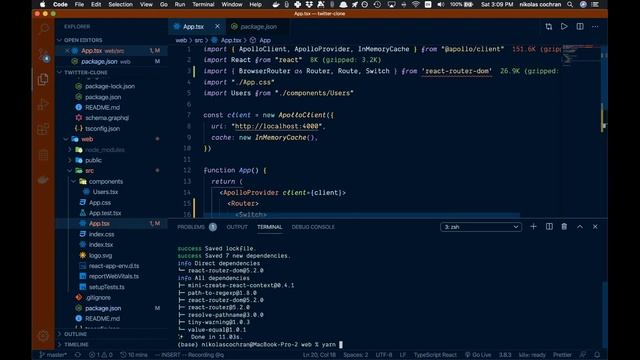This screenshot has width=640, height=360.
Task: Open the Extensions view
Action: coord(43,130)
